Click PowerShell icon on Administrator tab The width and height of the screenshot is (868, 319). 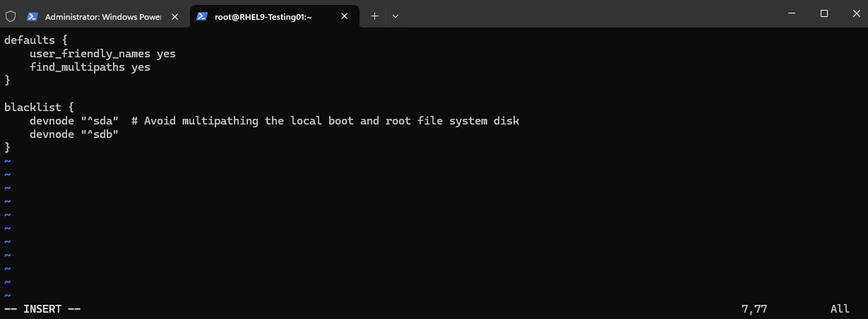(32, 16)
